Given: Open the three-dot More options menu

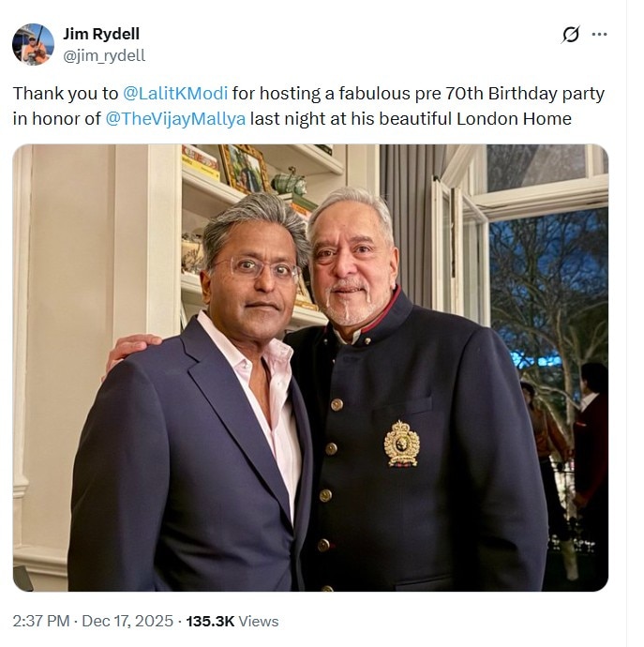Looking at the screenshot, I should tap(599, 35).
